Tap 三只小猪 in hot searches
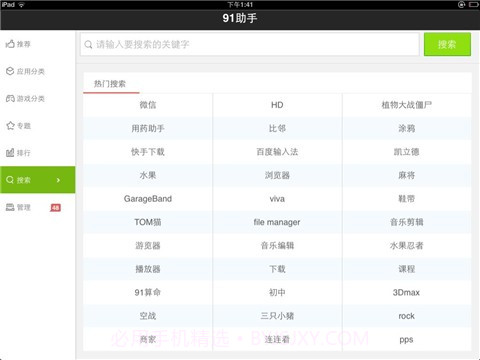Screen dimensions: 480x360 [277, 316]
